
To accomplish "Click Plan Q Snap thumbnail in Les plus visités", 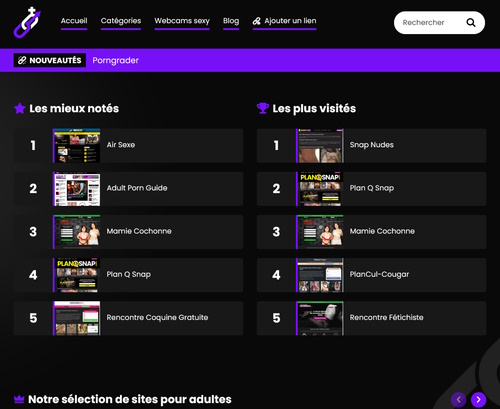I will (x=320, y=189).
